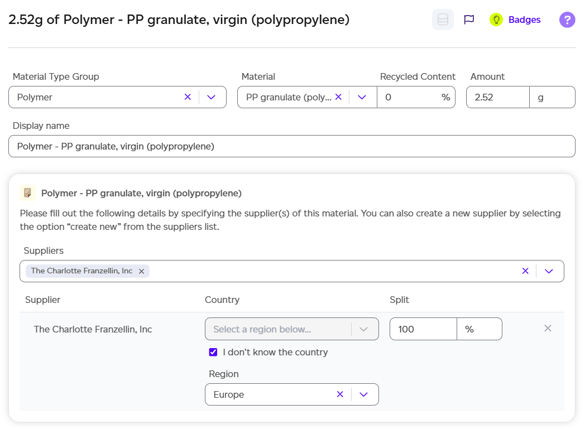
Task: Edit the Display name text field
Action: [292, 146]
